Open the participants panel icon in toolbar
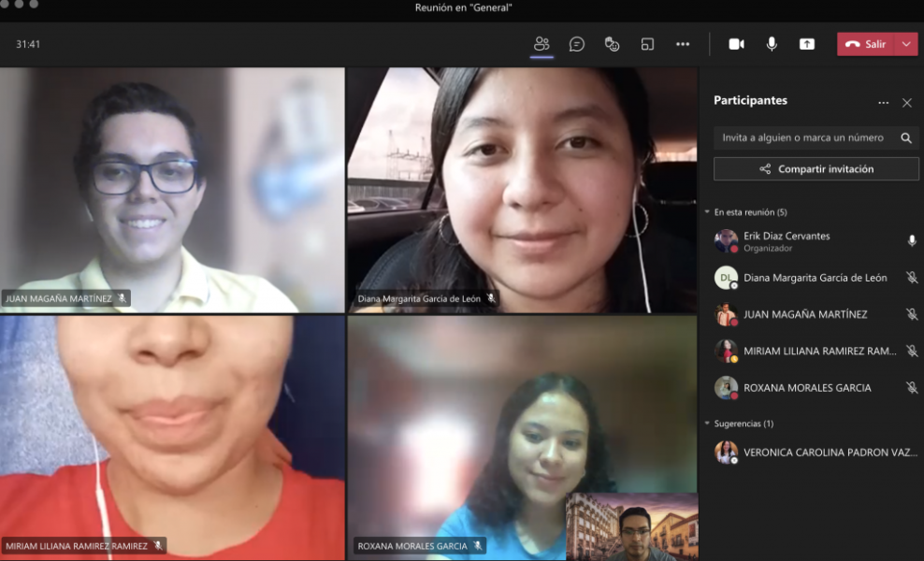This screenshot has height=561, width=924. [x=541, y=44]
